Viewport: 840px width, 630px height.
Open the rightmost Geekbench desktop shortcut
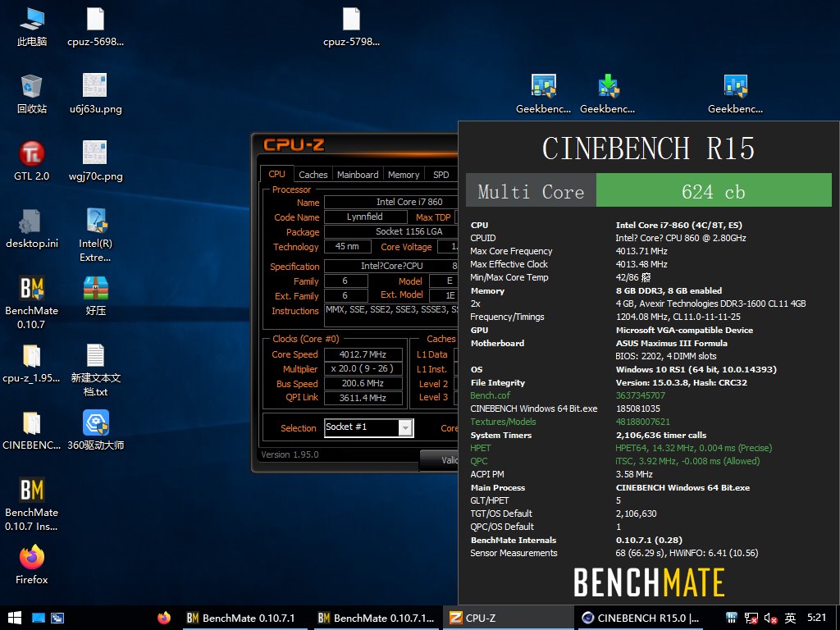click(x=735, y=94)
